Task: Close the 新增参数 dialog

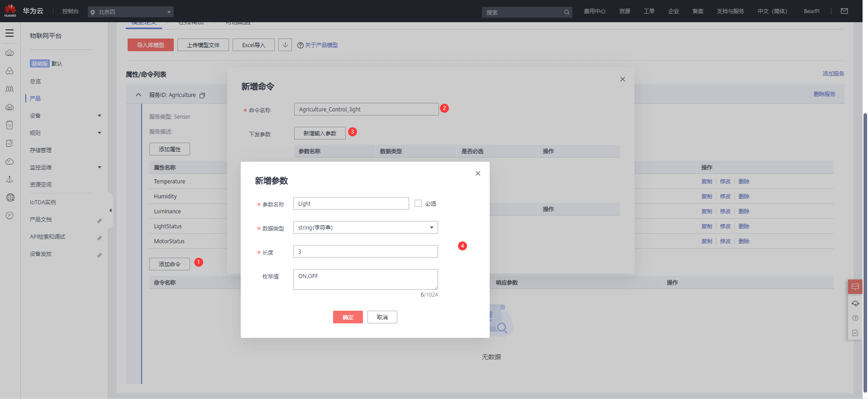Action: click(477, 173)
